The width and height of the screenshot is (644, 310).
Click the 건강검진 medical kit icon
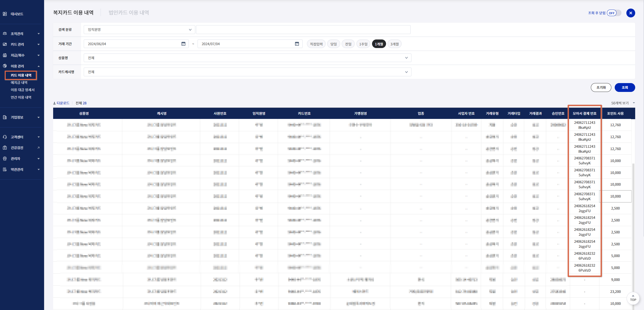pyautogui.click(x=5, y=148)
